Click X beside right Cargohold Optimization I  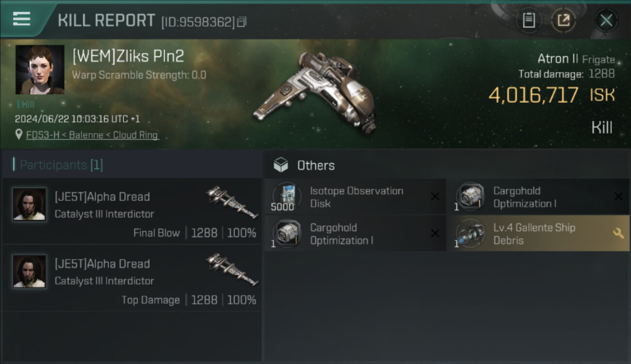(x=618, y=197)
